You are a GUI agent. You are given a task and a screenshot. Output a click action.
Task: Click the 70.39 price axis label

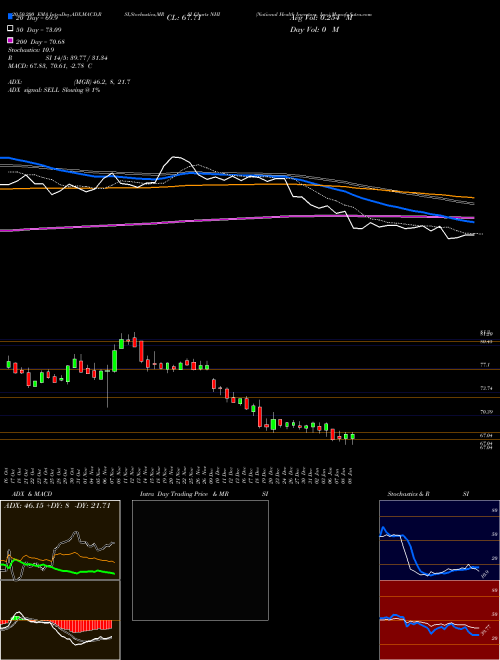(x=487, y=411)
